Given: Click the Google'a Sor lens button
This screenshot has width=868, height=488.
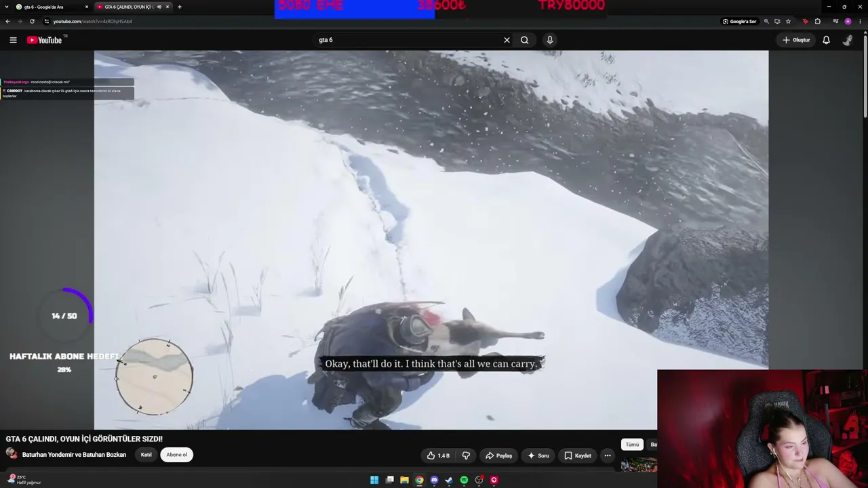Looking at the screenshot, I should tap(740, 21).
